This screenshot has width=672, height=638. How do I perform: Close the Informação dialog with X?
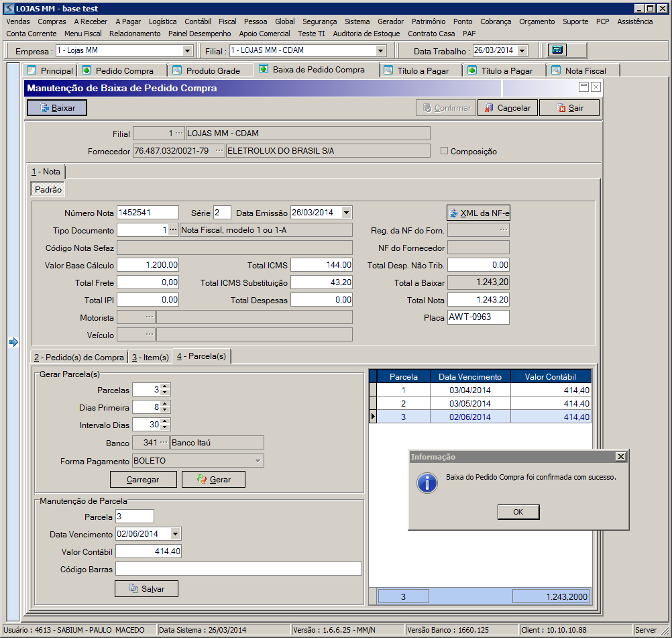[620, 457]
